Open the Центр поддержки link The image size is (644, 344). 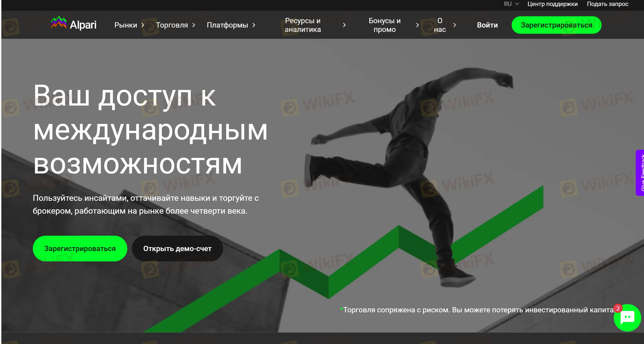[552, 4]
